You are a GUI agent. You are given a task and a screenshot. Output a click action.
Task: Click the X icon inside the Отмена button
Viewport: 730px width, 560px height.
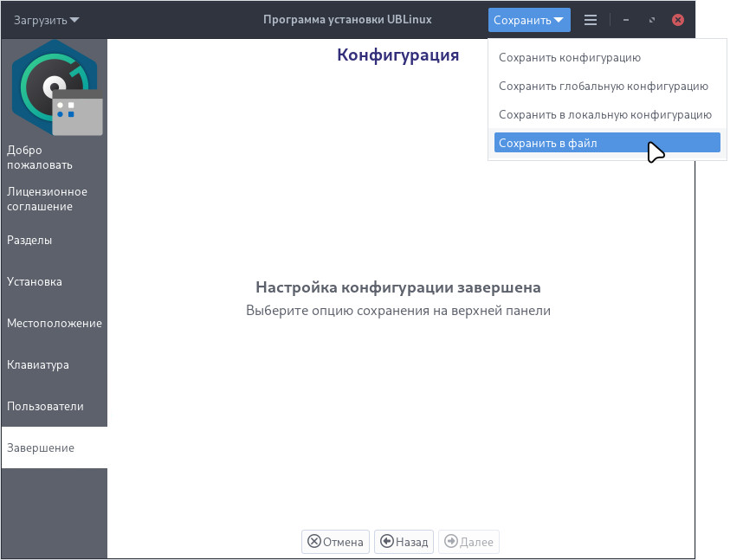314,541
